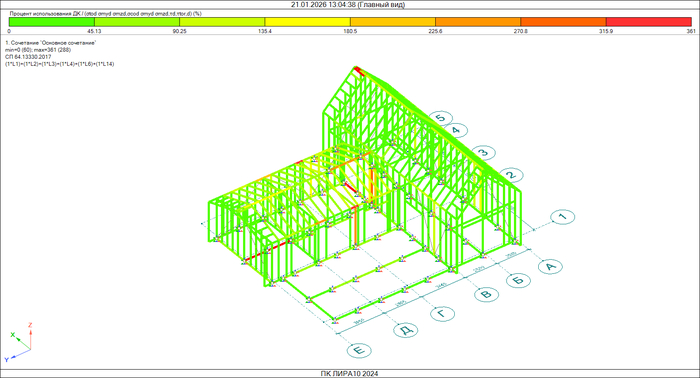Click the red ridge element at the roof peak
Viewport: 700px width, 378px height.
click(360, 71)
